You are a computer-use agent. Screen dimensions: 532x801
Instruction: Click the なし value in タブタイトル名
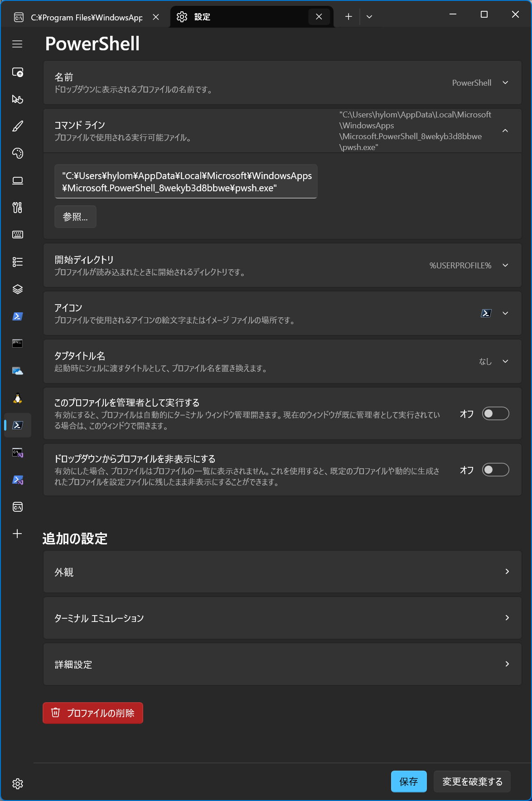point(485,361)
